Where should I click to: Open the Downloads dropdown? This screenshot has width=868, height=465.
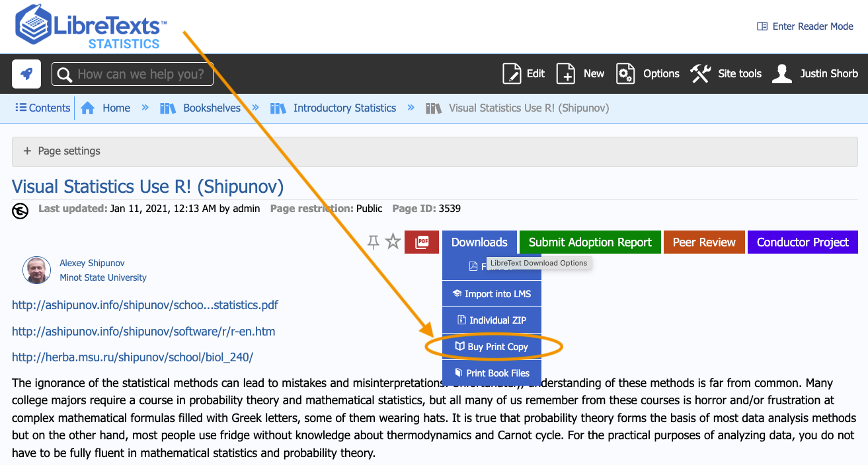[x=479, y=242]
